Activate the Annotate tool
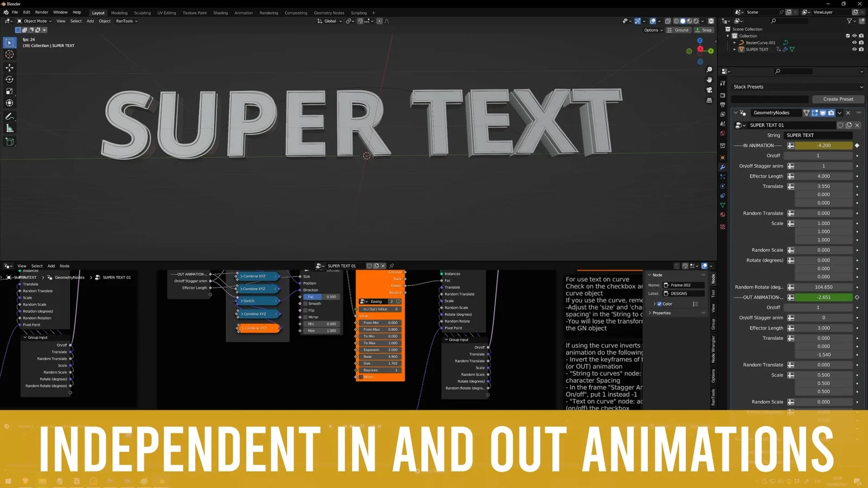 point(9,115)
